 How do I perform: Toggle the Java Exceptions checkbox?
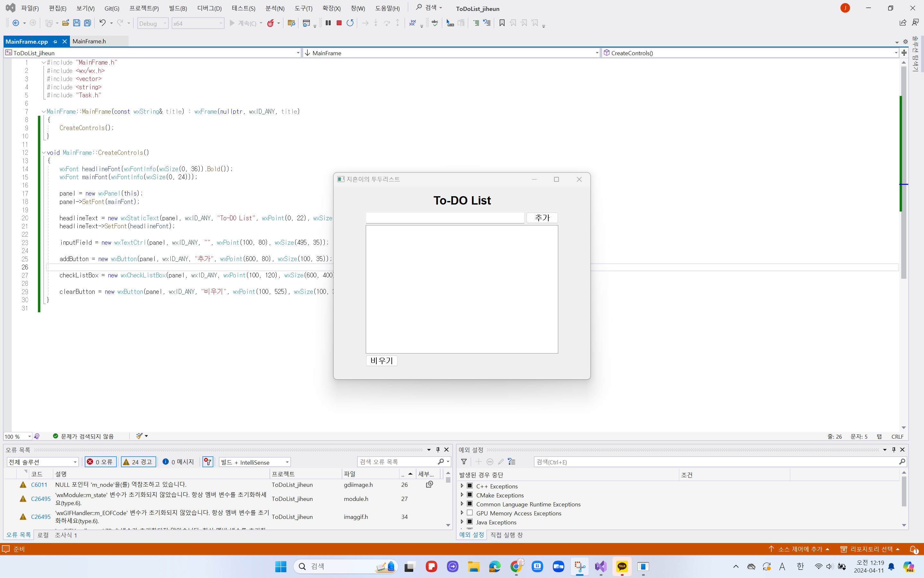pos(470,522)
